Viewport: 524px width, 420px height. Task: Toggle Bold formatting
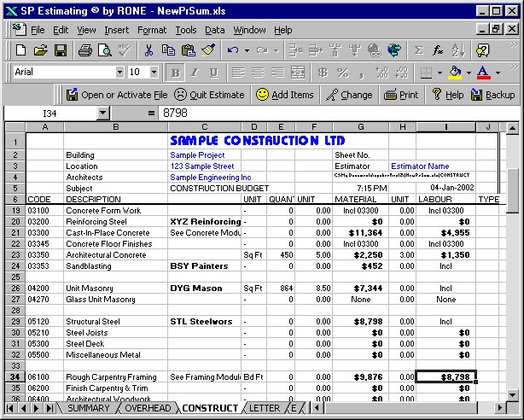(176, 73)
